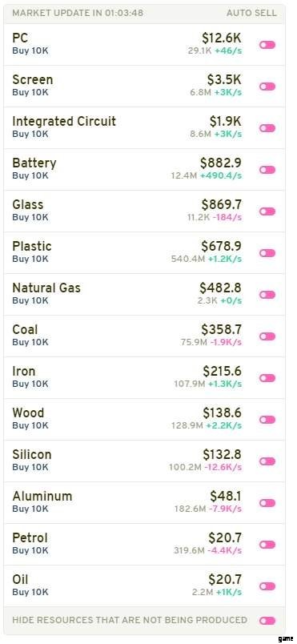Enable auto sell for Plastic
Image resolution: width=297 pixels, height=644 pixels.
[x=267, y=253]
